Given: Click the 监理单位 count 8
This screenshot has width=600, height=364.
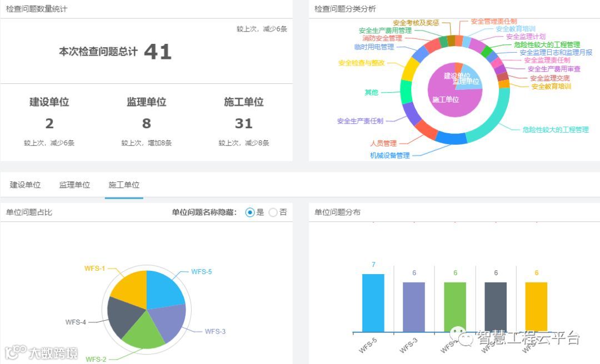Looking at the screenshot, I should pos(147,124).
